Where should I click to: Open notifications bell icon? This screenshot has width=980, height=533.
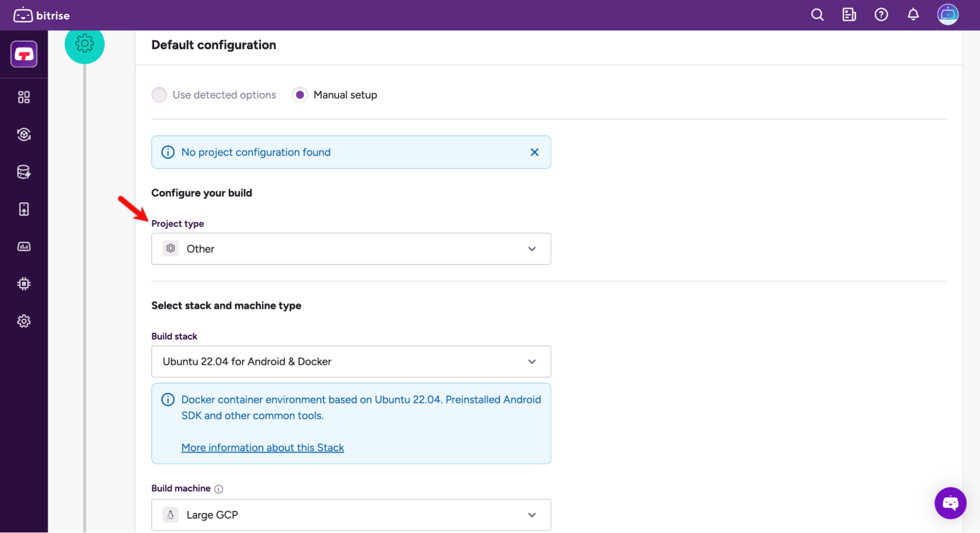(913, 15)
